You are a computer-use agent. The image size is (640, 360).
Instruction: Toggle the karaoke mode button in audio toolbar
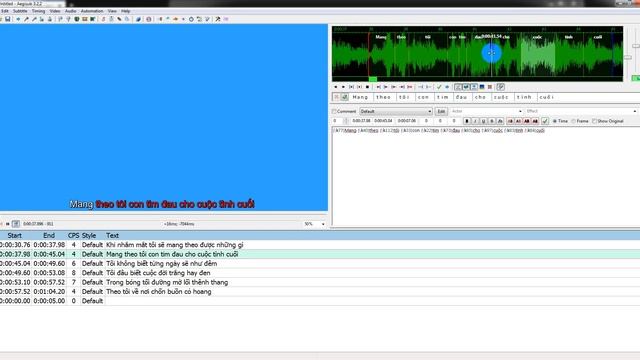point(501,87)
